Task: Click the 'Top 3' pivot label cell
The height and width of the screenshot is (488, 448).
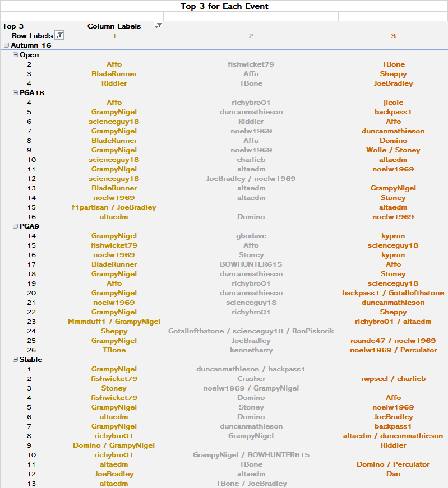Action: point(13,26)
